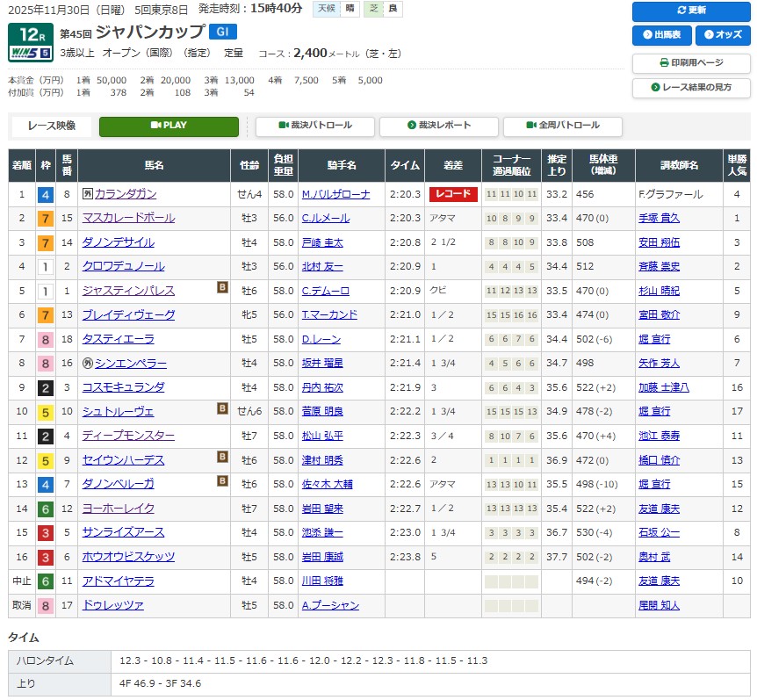Click the blinker B icon beside ジャスティンパレス
The height and width of the screenshot is (700, 757).
click(x=222, y=287)
